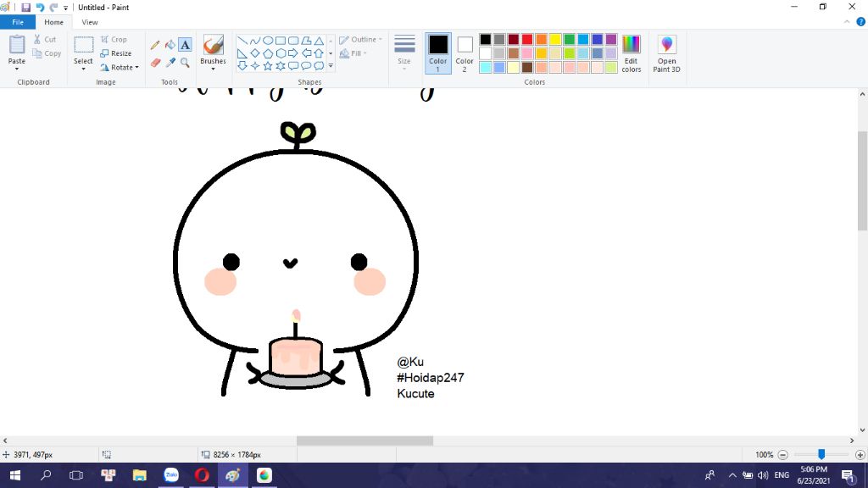The width and height of the screenshot is (868, 488).
Task: Click the horizontal scrollbar thumb
Action: click(364, 441)
